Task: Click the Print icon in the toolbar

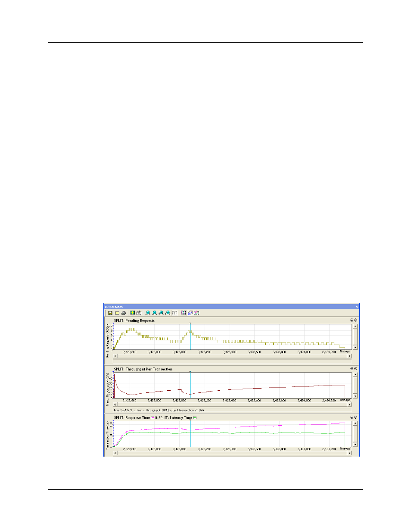Action: [124, 313]
